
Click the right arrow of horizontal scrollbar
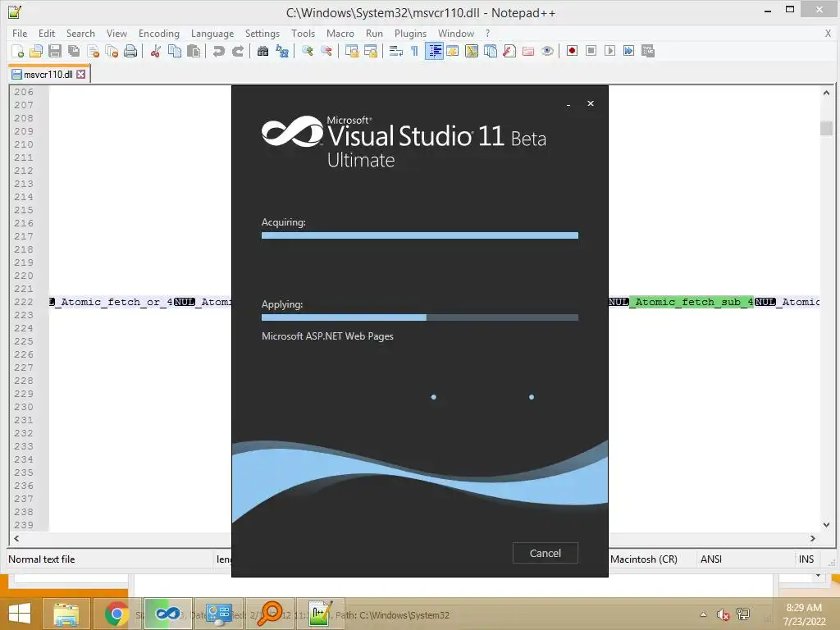point(813,538)
